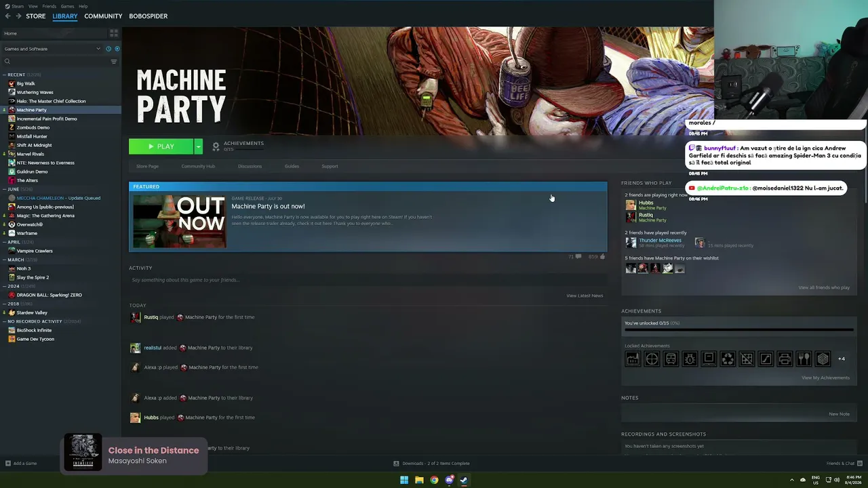The height and width of the screenshot is (488, 868).
Task: Collapse the APRIL library category
Action: pyautogui.click(x=5, y=242)
